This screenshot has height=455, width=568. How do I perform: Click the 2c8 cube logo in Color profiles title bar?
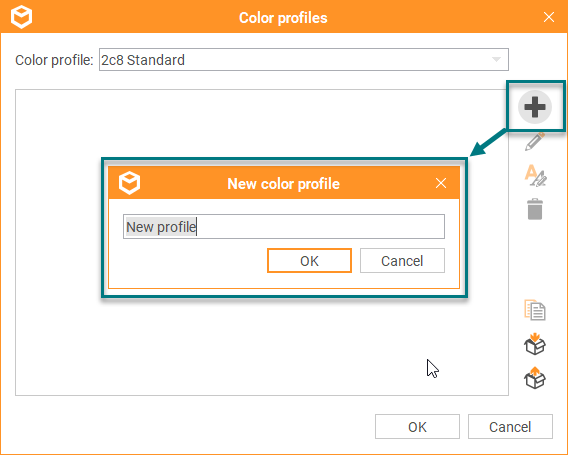pyautogui.click(x=21, y=17)
